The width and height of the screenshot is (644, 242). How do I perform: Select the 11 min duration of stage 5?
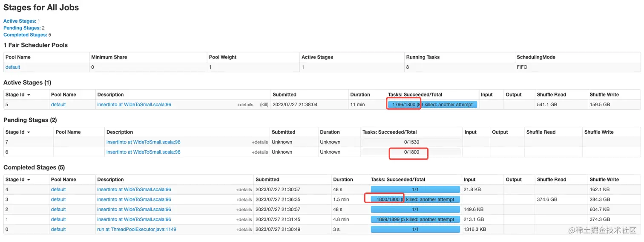(x=357, y=105)
